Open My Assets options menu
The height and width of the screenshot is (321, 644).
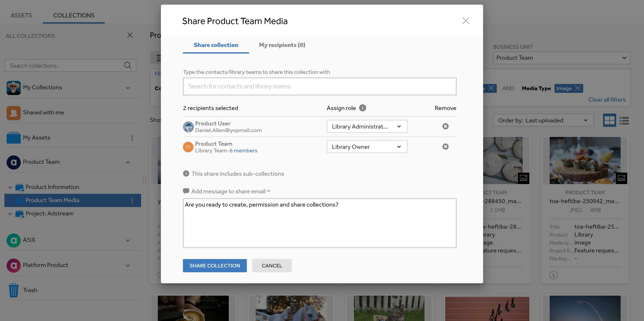pos(132,138)
